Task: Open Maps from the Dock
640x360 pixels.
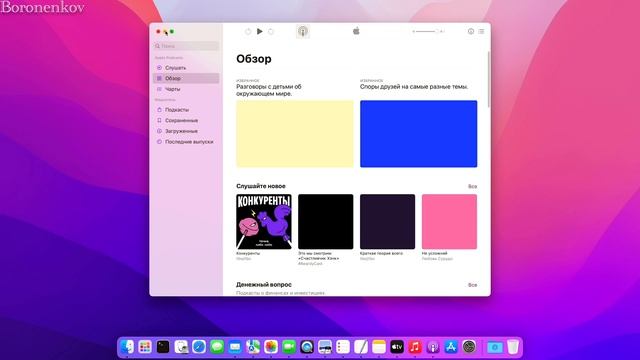Action: click(253, 347)
